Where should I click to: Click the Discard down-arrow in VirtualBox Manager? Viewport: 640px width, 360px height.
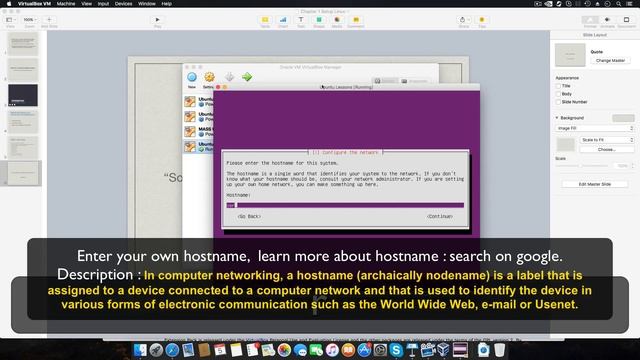[x=230, y=77]
